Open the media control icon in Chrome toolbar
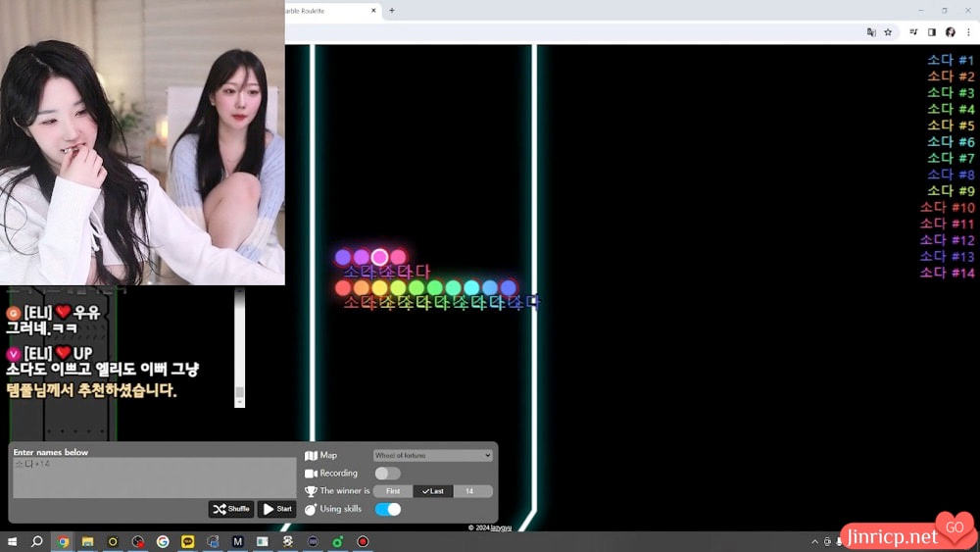The height and width of the screenshot is (552, 980). coord(914,32)
